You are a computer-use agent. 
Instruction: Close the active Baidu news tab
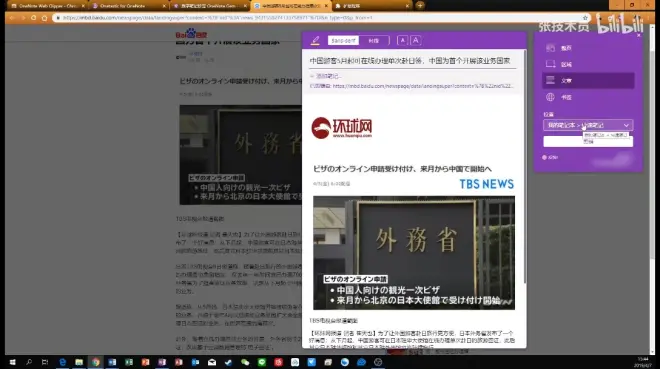326,6
